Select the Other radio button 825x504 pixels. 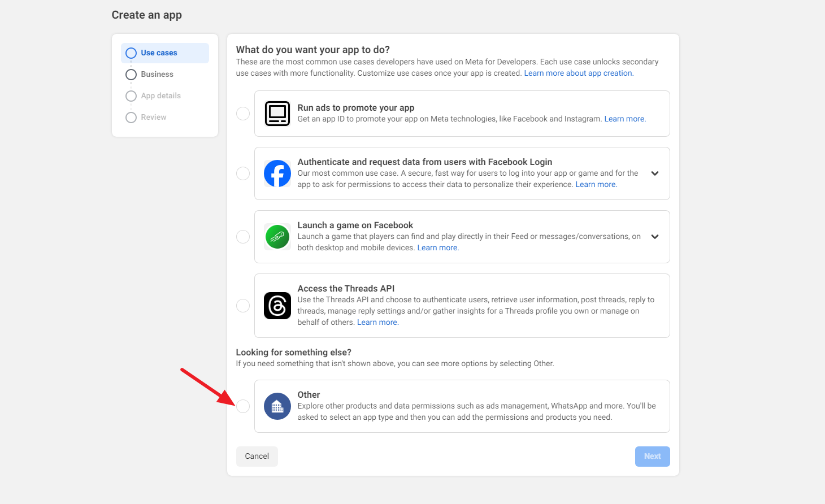coord(243,406)
